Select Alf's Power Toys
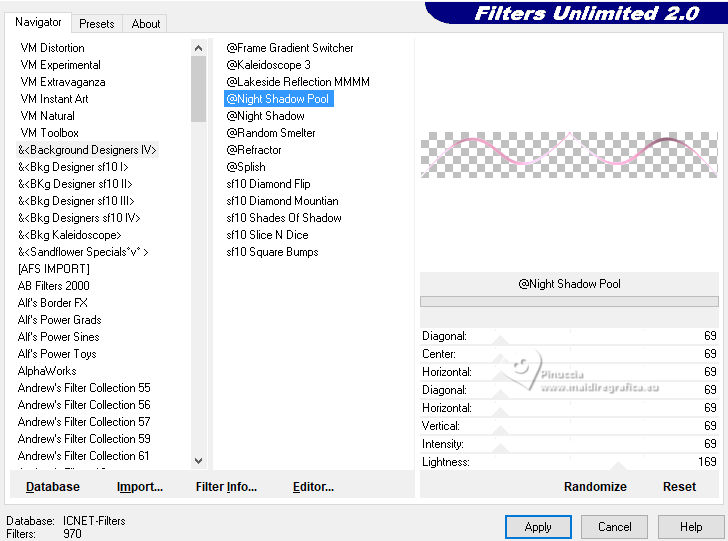Image resolution: width=728 pixels, height=541 pixels. 57,354
